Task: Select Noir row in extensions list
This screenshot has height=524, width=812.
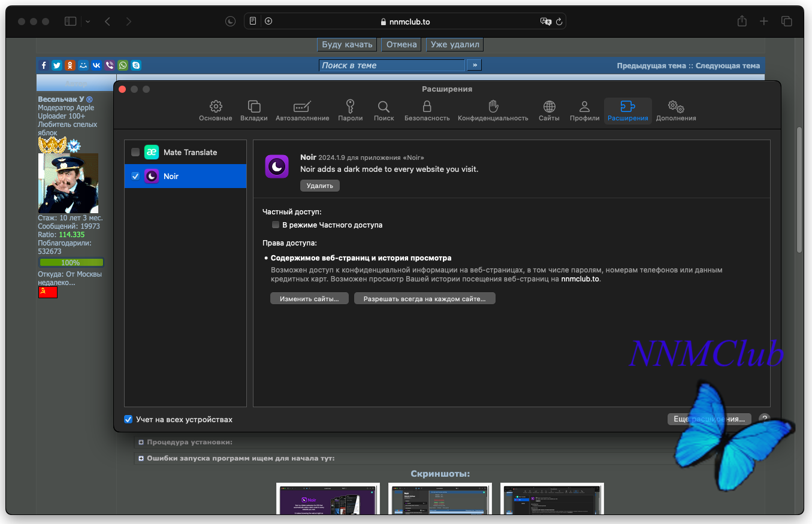Action: pyautogui.click(x=185, y=176)
